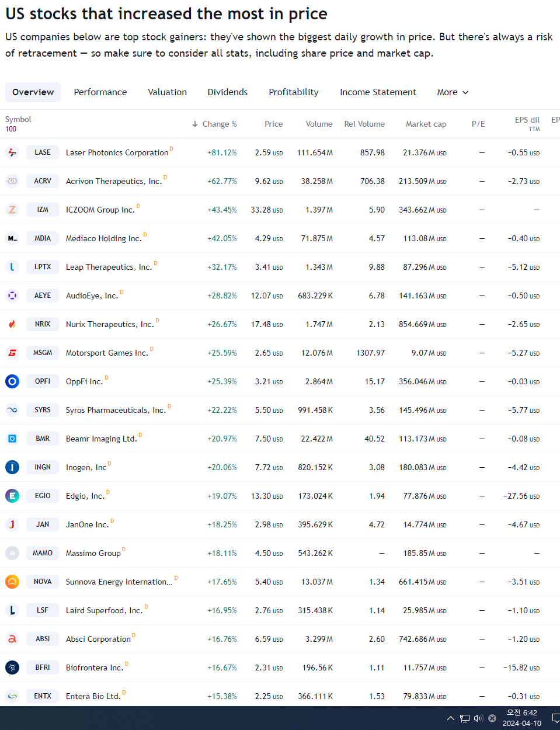Open the Dividends tab
Viewport: 560px width, 730px height.
pos(228,92)
